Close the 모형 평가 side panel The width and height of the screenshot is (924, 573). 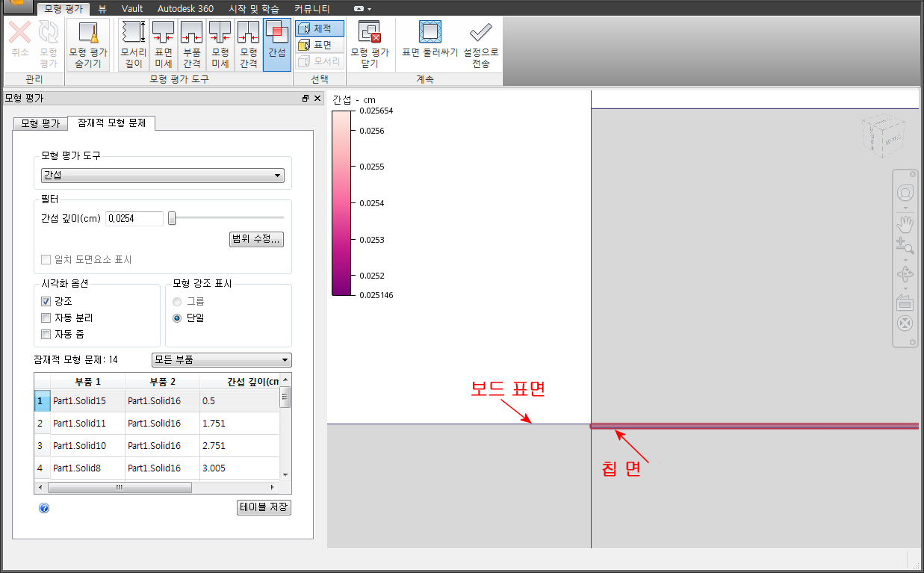(317, 99)
